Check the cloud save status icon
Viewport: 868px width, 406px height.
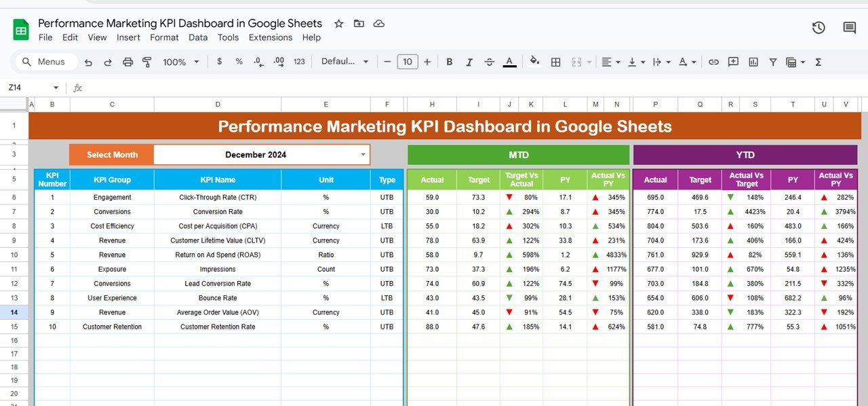(379, 24)
